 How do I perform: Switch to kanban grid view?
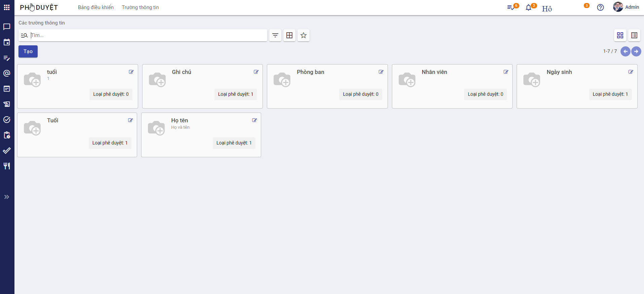(x=620, y=35)
